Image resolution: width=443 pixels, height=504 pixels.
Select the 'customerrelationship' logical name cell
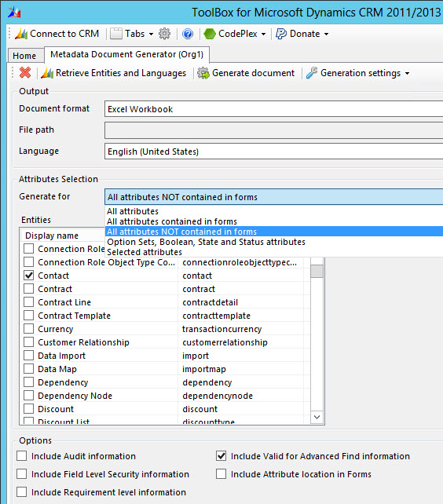pos(225,342)
